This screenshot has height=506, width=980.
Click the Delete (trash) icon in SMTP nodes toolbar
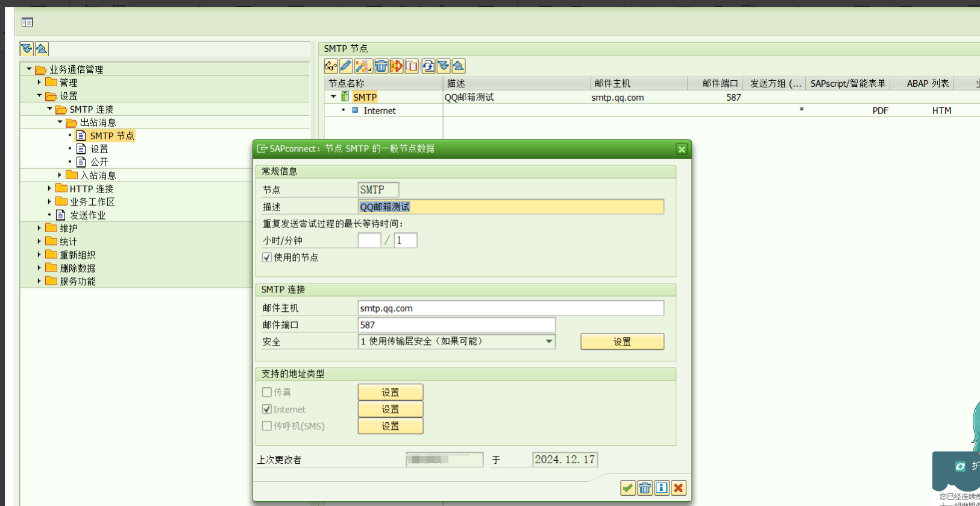(381, 66)
